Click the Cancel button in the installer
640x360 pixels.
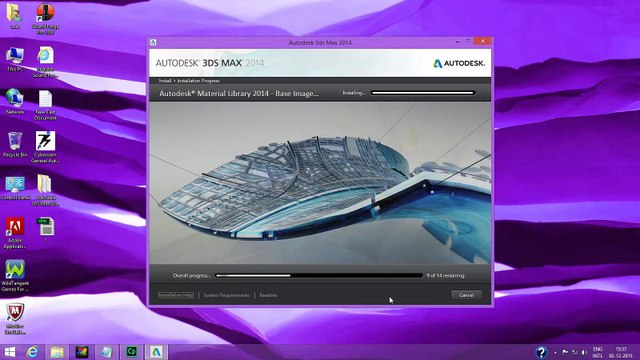pos(466,295)
